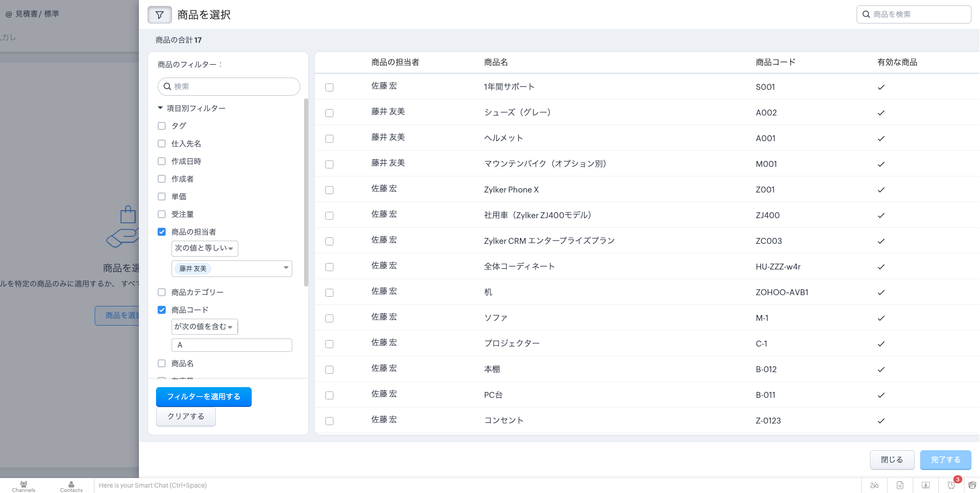The image size is (980, 493).
Task: Click the 見積書/ 標準 label behind the dialog
Action: [37, 14]
